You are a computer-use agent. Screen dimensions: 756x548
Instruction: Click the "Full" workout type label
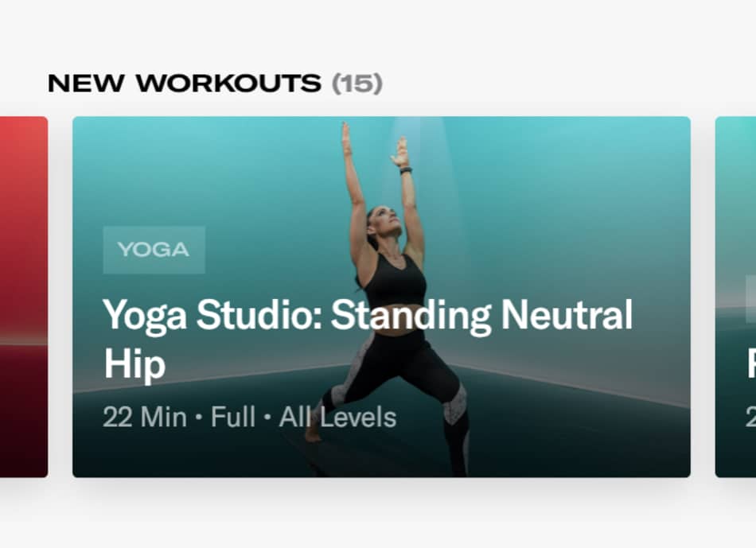[x=233, y=417]
